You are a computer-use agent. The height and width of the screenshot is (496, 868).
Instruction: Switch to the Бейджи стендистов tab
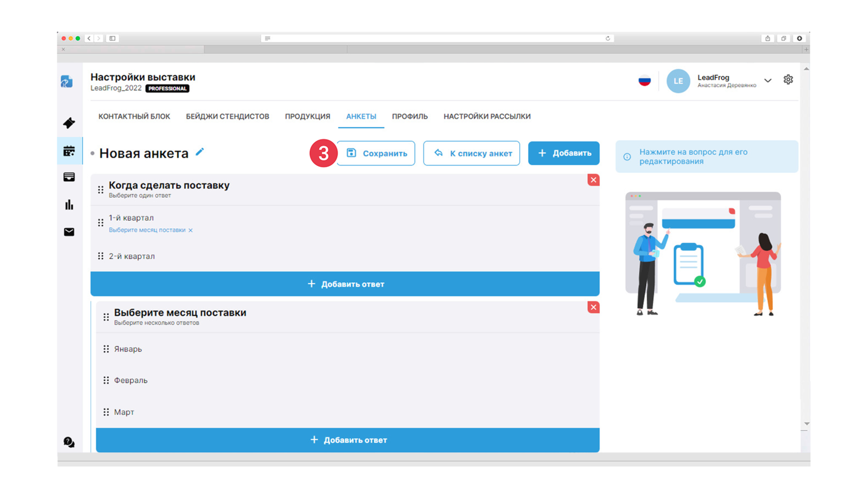click(x=227, y=116)
